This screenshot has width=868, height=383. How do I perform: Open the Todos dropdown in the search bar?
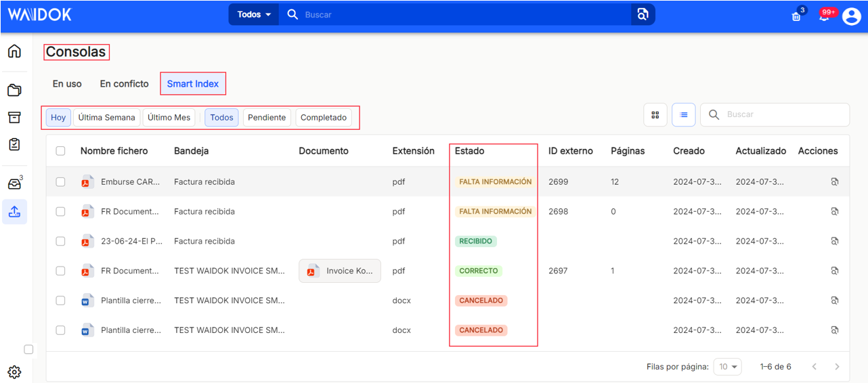[254, 14]
